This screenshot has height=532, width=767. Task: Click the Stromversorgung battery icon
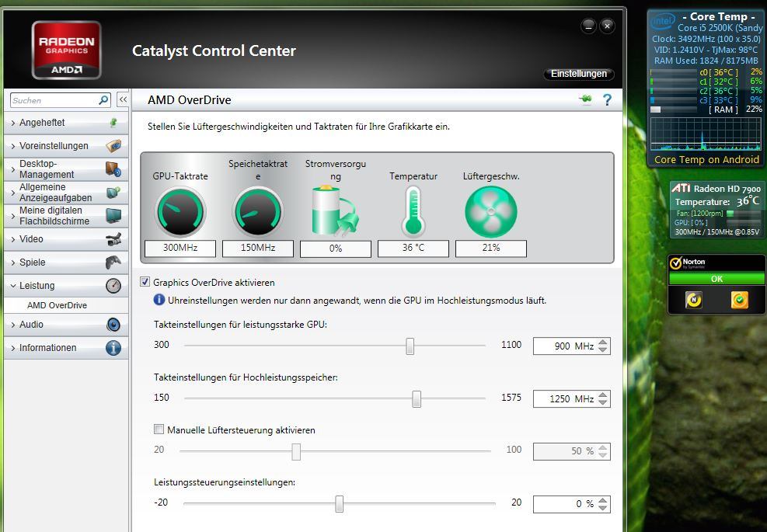click(335, 210)
